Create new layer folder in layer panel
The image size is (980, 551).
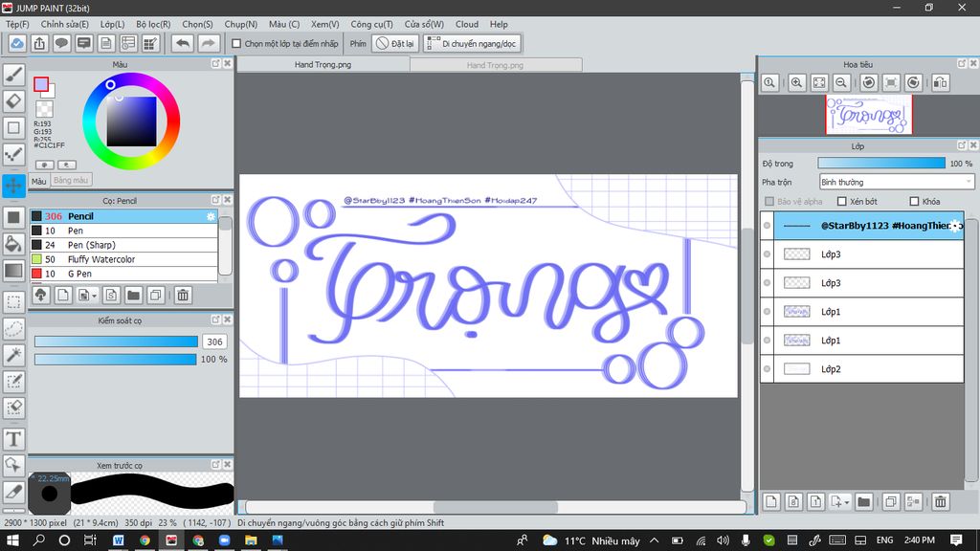click(864, 501)
